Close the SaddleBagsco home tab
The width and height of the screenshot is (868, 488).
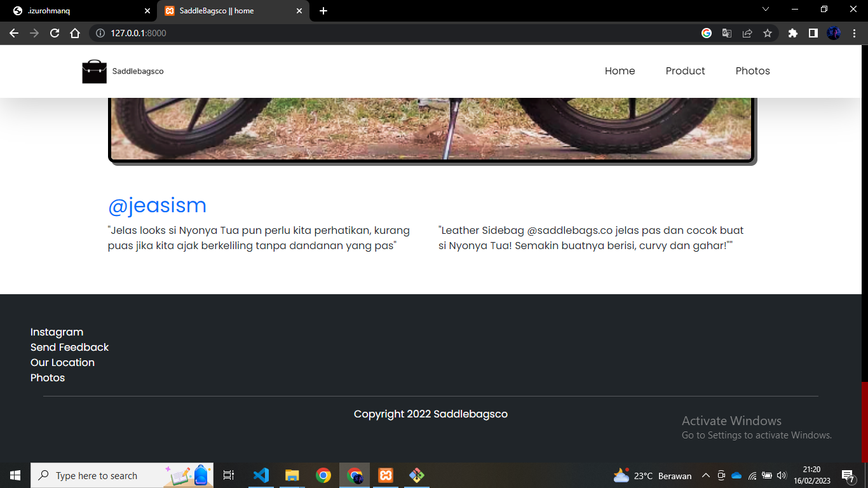pyautogui.click(x=299, y=11)
